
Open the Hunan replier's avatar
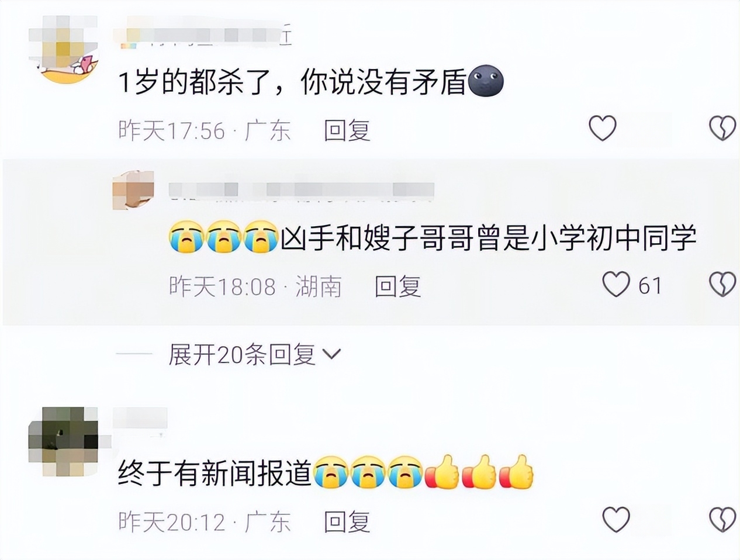click(x=133, y=190)
